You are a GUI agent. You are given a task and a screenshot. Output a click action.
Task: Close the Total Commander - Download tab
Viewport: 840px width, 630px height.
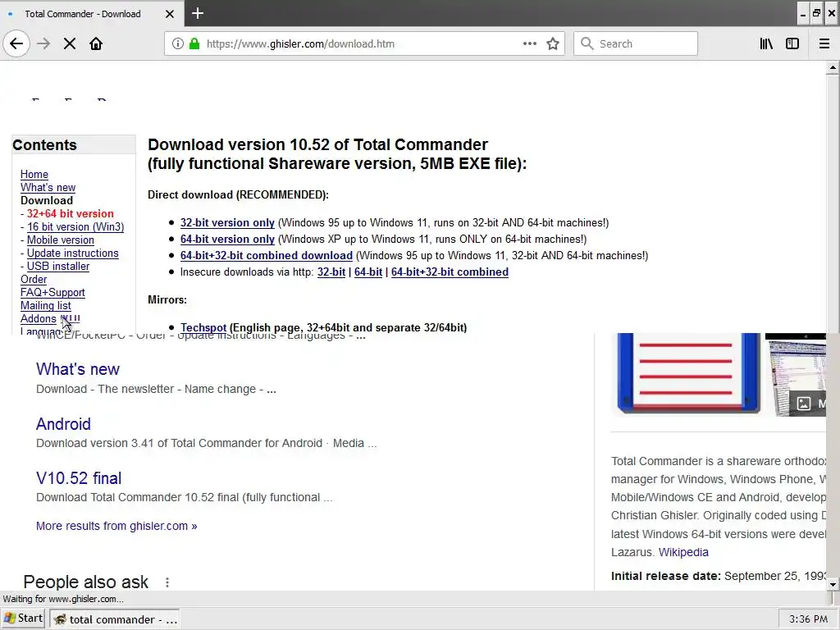169,14
